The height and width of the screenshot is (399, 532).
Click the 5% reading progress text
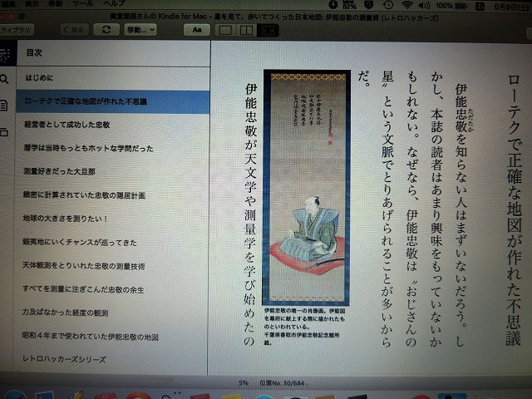tap(244, 383)
